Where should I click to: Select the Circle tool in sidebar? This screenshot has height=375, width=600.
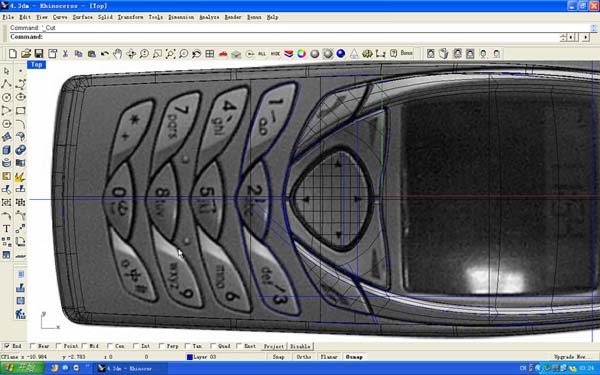[6, 97]
